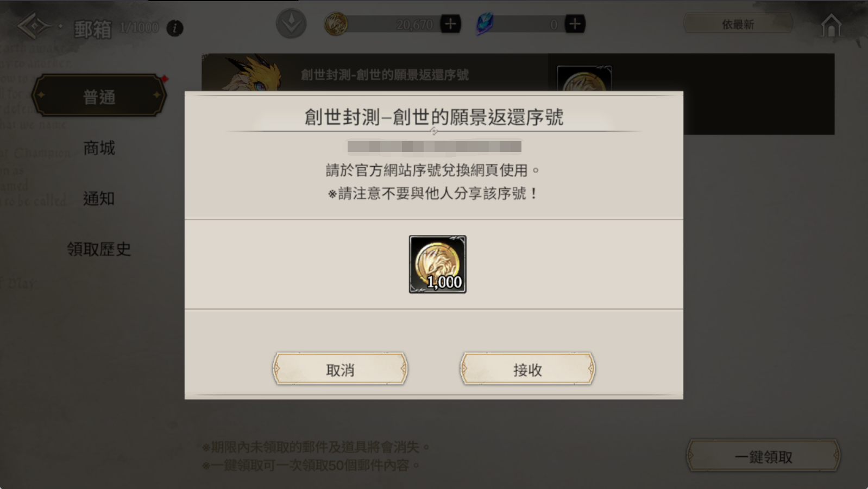Claim all mail with 一鍵領取
The width and height of the screenshot is (868, 489).
click(763, 456)
